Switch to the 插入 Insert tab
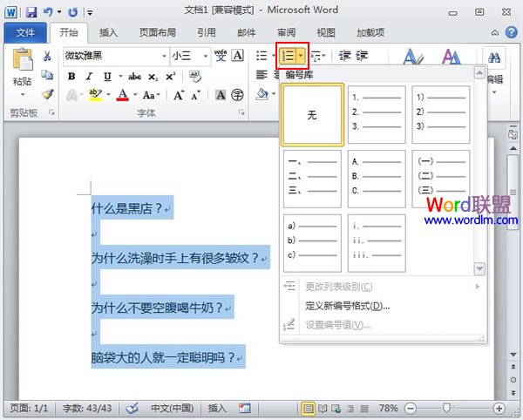Image resolution: width=523 pixels, height=420 pixels. 108,32
